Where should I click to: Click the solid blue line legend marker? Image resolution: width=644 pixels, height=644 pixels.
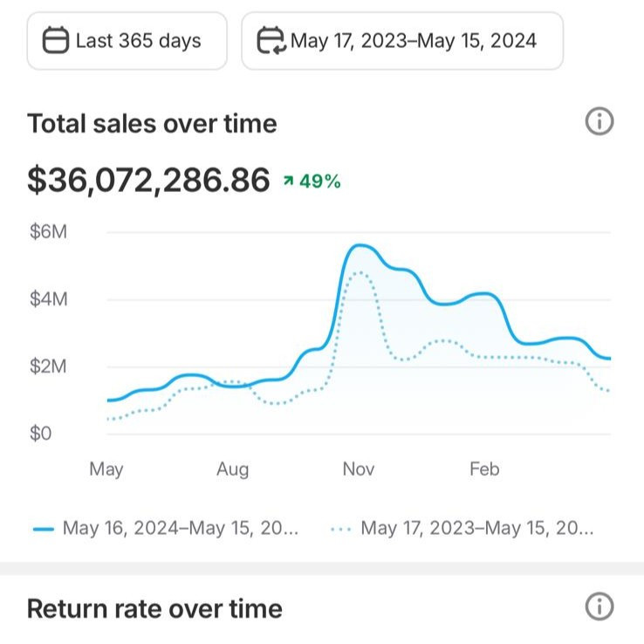tap(44, 529)
